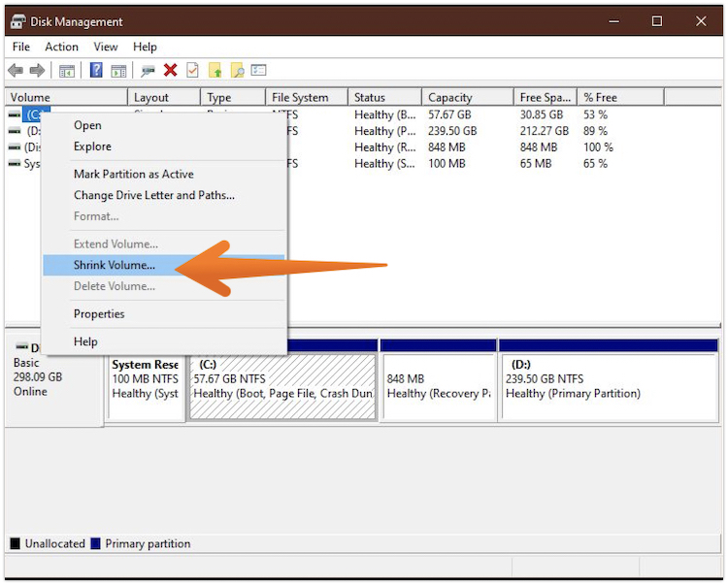Viewport: 728px width, 585px height.
Task: Open the View menu
Action: 106,47
